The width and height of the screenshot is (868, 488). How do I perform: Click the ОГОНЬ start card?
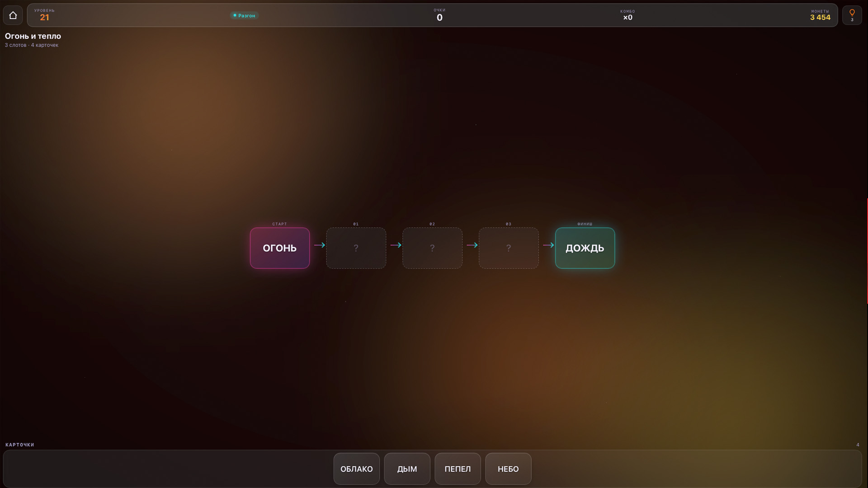coord(279,248)
